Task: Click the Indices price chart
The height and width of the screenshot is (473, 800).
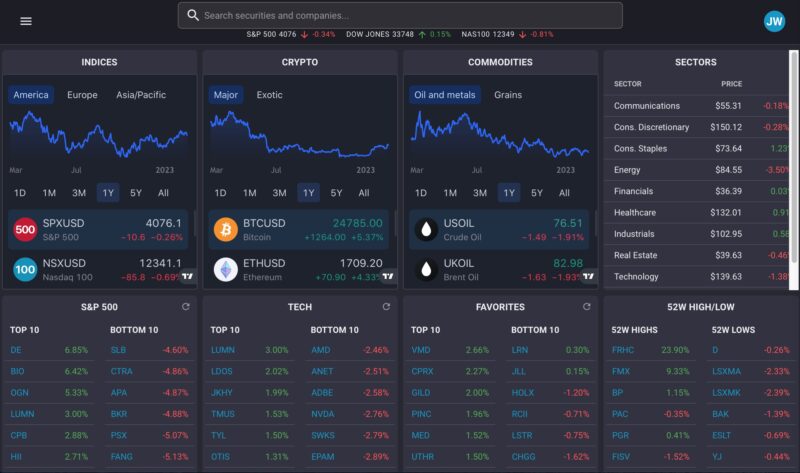Action: (x=99, y=135)
